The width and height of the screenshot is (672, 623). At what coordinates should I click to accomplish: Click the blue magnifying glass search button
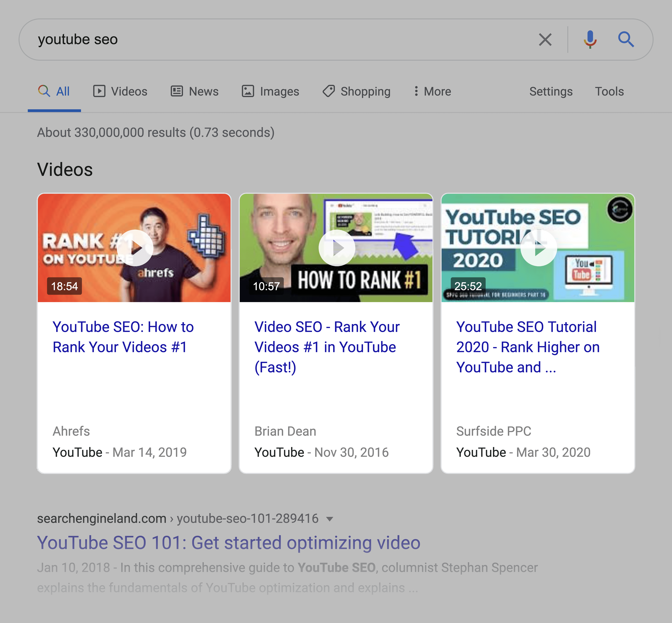pos(626,39)
